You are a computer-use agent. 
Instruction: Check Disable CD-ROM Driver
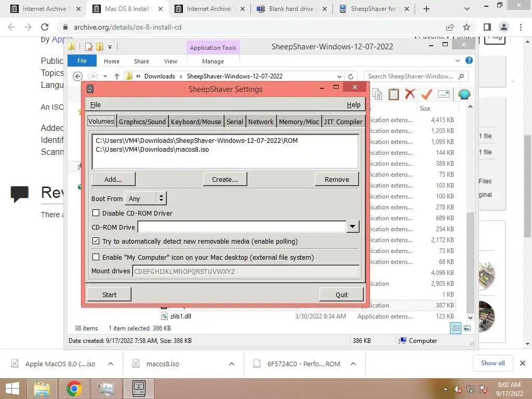(x=96, y=213)
